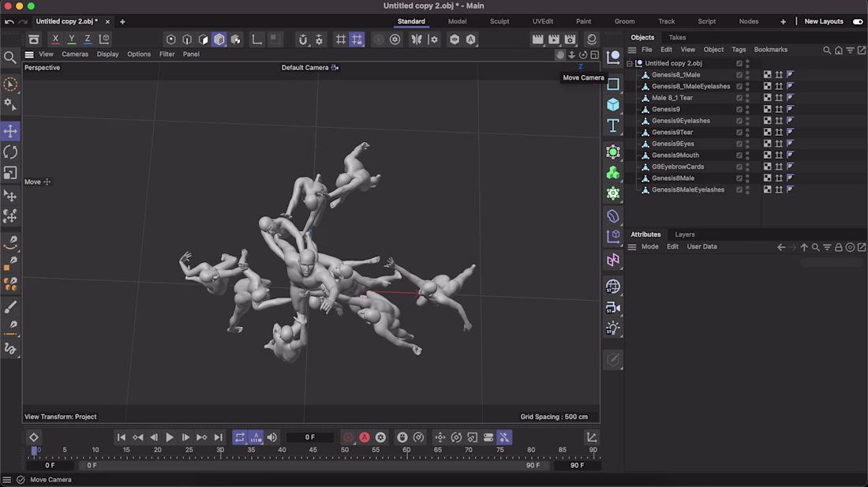Activate the Scale tool
868x487 pixels.
10,173
